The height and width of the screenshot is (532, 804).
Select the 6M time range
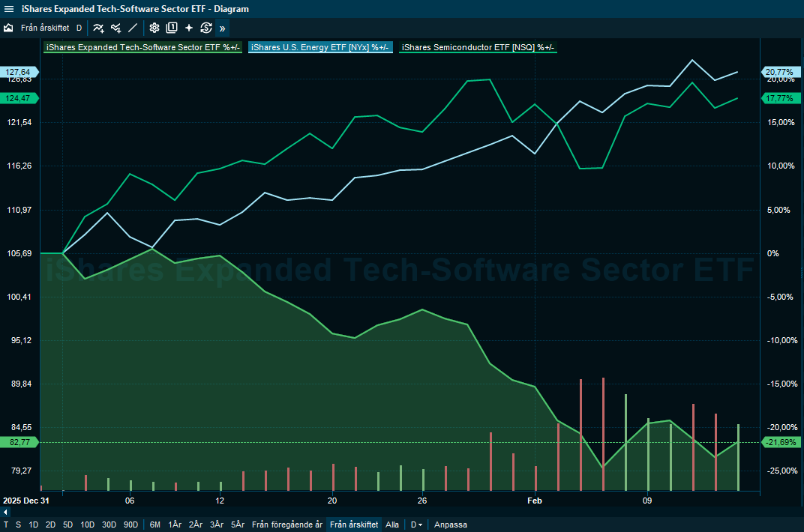(x=154, y=525)
